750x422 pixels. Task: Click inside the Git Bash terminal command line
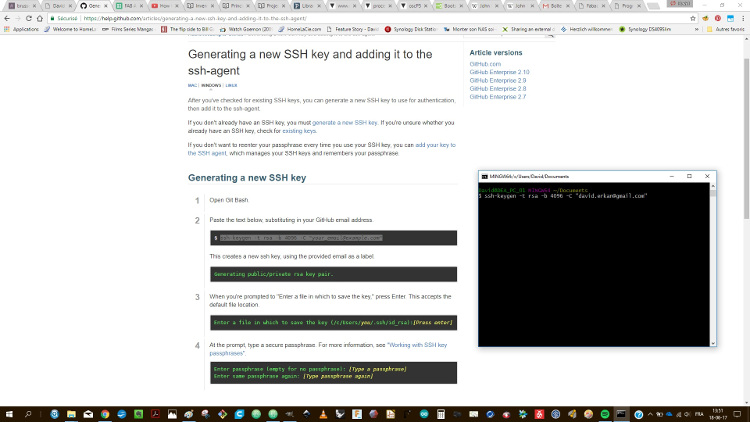click(x=564, y=196)
